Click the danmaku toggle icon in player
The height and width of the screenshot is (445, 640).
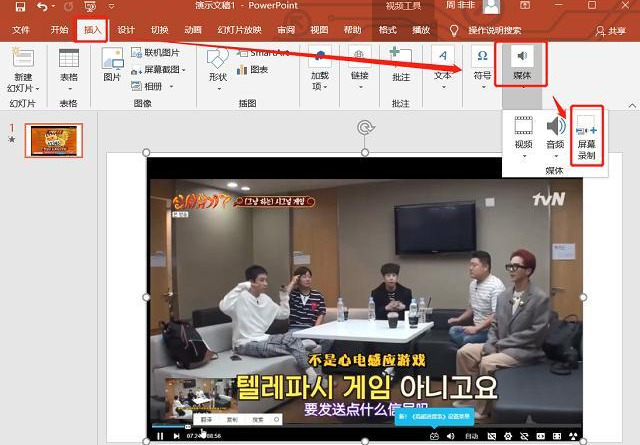(x=434, y=436)
